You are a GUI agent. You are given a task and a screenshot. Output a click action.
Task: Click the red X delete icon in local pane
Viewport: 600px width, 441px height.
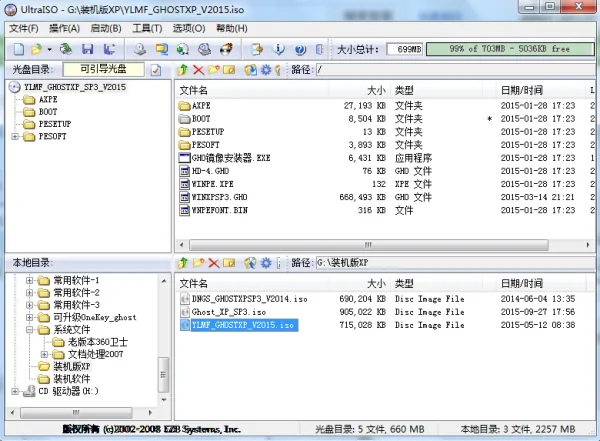point(214,263)
